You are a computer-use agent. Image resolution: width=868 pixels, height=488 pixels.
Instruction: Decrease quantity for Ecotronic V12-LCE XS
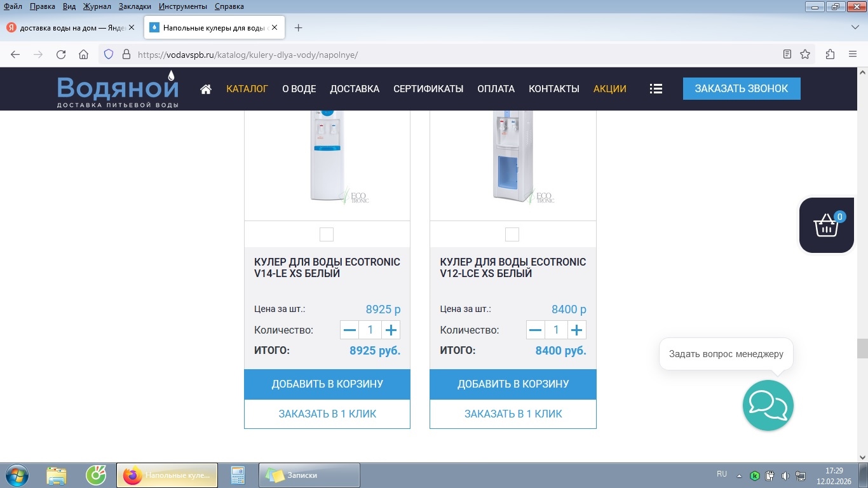[536, 330]
